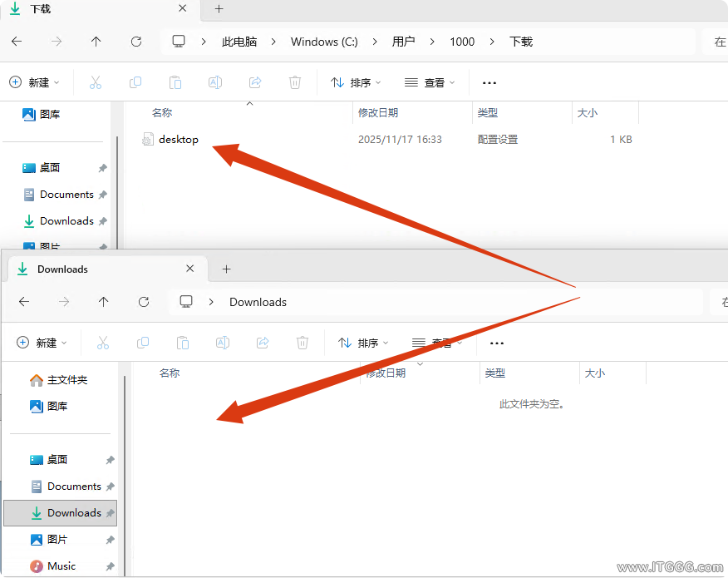Click the Back arrow in the Downloads window
This screenshot has width=728, height=578.
(24, 302)
